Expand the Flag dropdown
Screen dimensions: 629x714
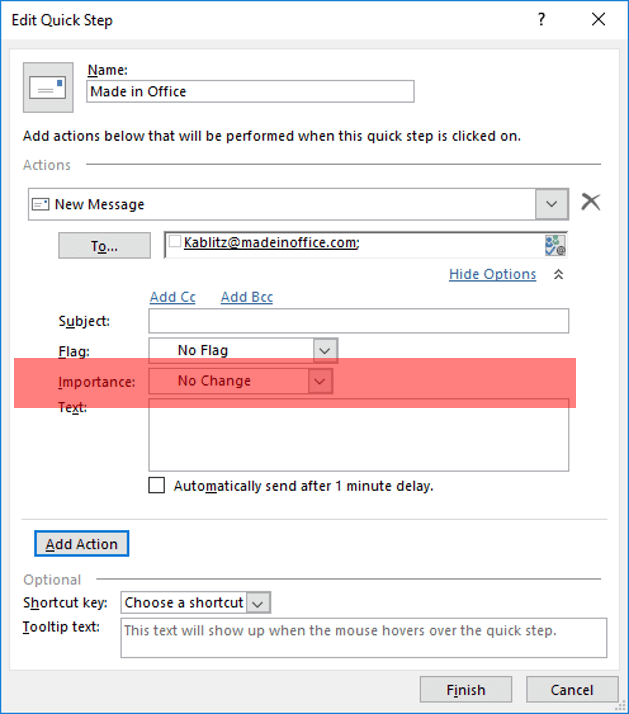click(x=324, y=350)
